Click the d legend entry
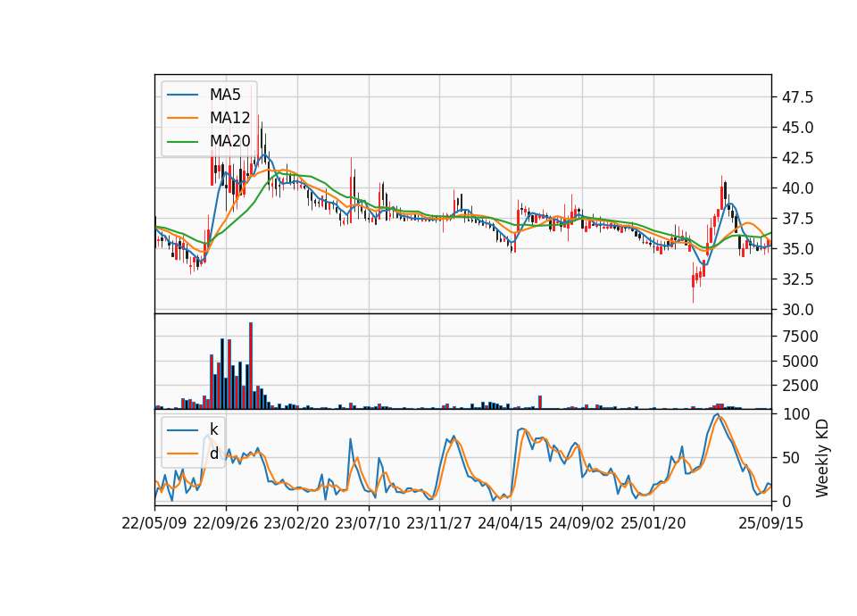 [x=213, y=454]
